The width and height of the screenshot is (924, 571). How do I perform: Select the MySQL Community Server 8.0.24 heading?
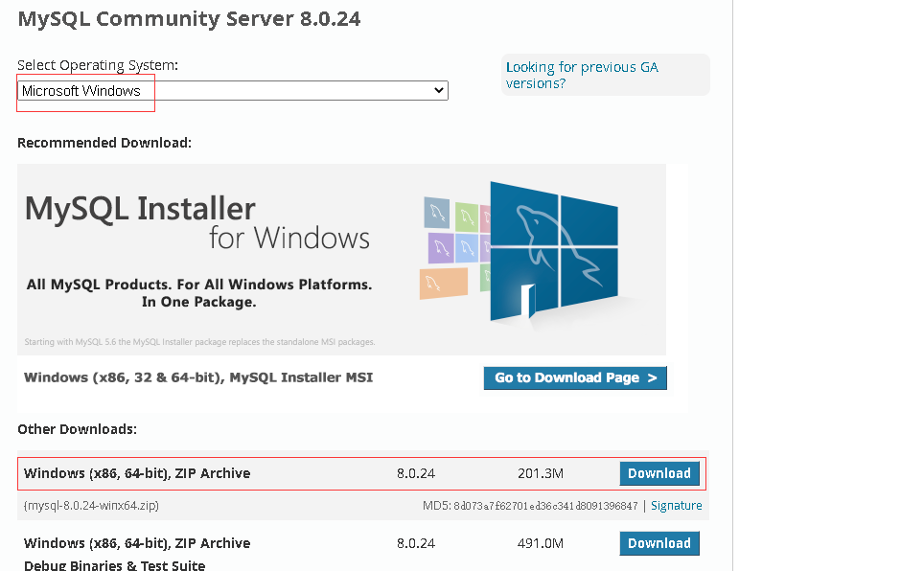pyautogui.click(x=189, y=19)
